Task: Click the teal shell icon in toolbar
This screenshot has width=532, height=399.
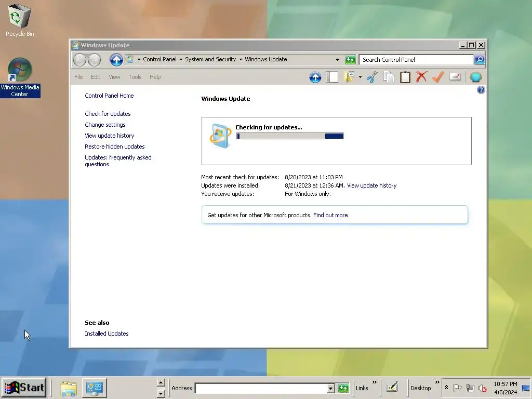Action: point(476,77)
